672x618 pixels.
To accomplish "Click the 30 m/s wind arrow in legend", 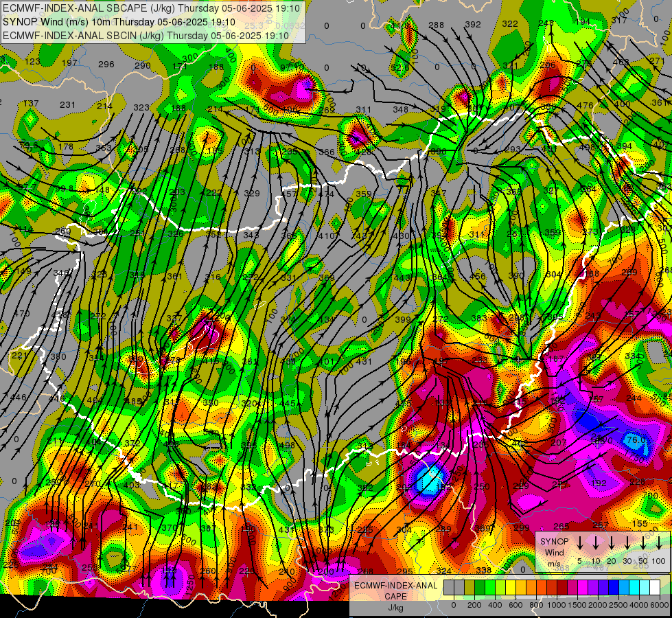I will tap(627, 543).
